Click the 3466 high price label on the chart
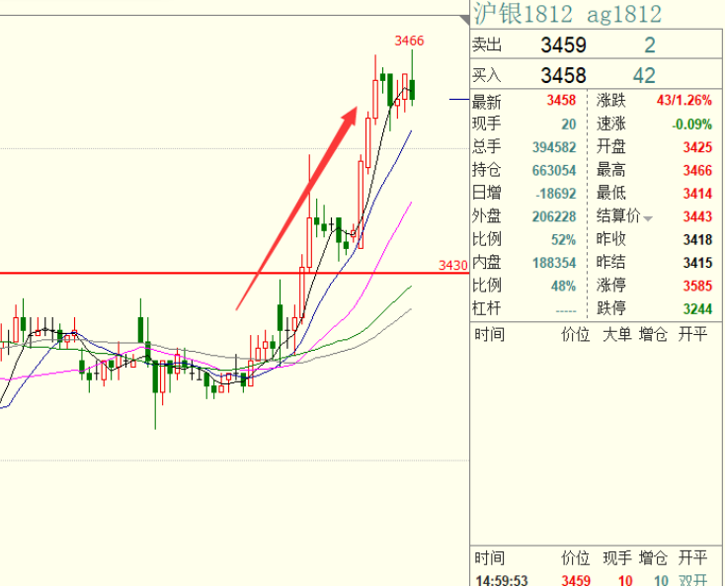Viewport: 726px width, 588px height. point(409,41)
